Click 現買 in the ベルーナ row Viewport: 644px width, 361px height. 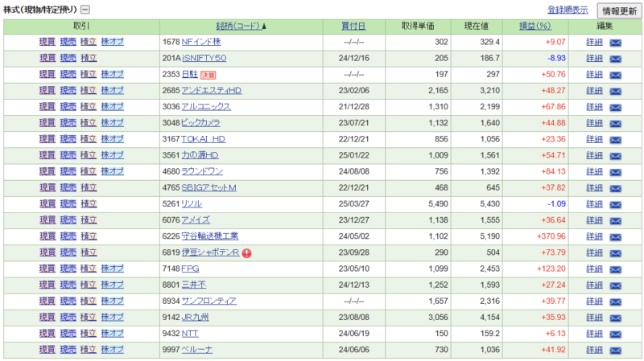tap(47, 350)
